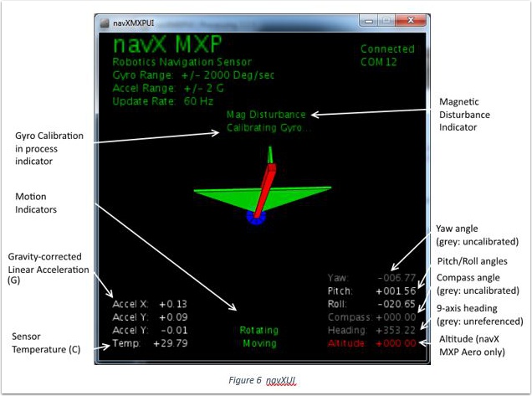
Task: Click the Accel Range +/- 2 G line
Action: (x=168, y=88)
